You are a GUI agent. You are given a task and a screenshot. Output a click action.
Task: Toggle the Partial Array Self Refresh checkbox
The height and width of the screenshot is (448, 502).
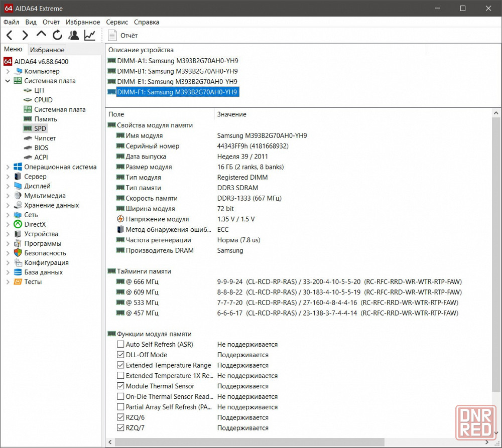pyautogui.click(x=120, y=407)
